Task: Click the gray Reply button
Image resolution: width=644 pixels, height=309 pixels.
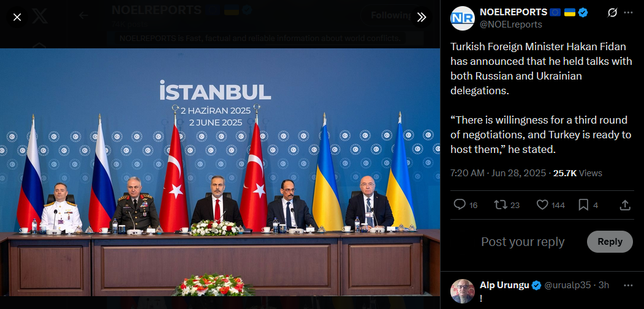Action: coord(610,242)
